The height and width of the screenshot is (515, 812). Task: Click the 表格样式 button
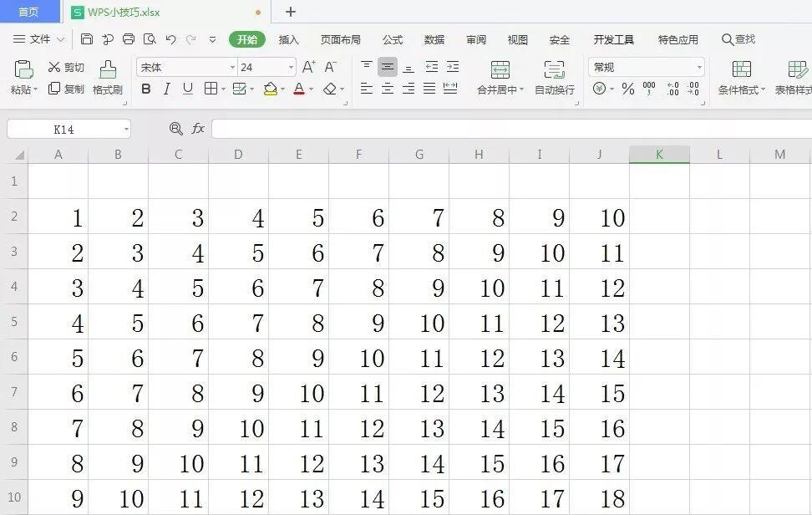pyautogui.click(x=794, y=77)
